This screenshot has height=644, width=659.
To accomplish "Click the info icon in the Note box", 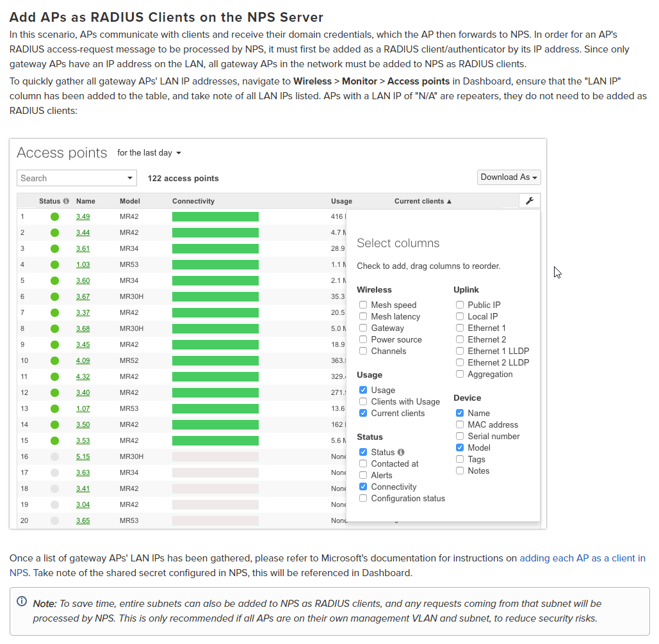I will [22, 602].
